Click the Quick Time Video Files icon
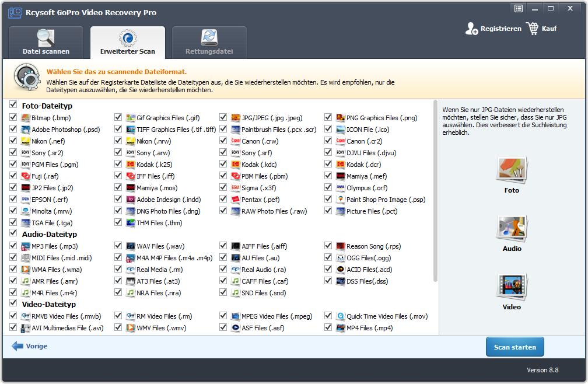Image resolution: width=588 pixels, height=384 pixels. [x=341, y=316]
